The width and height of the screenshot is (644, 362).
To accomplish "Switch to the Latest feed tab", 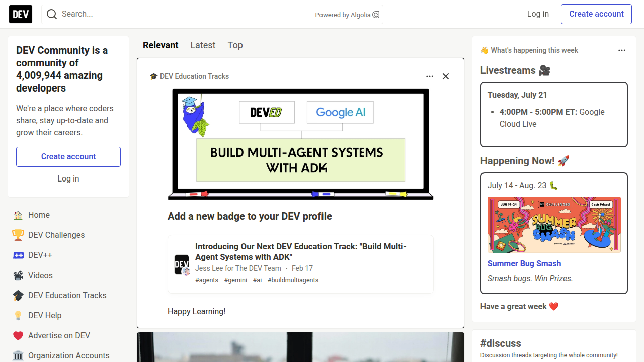I will (203, 45).
